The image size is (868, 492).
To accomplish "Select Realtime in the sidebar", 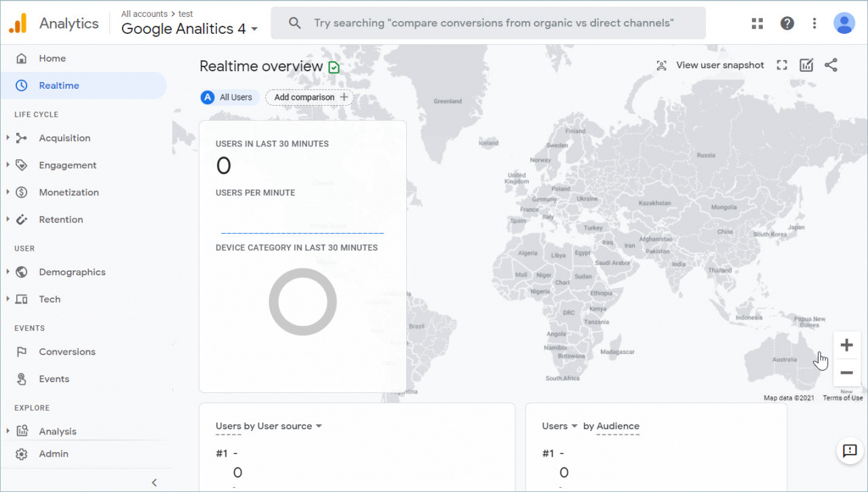I will point(59,85).
